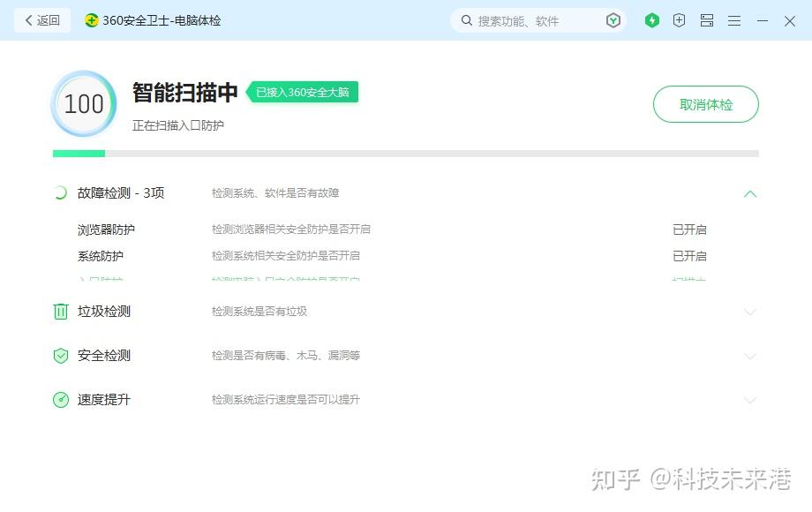812x512 pixels.
Task: Click the magnifier search icon
Action: point(467,20)
